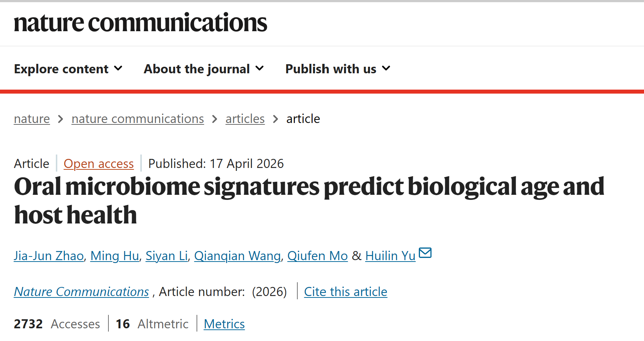Open corresponding author Huilin Yu

(390, 256)
